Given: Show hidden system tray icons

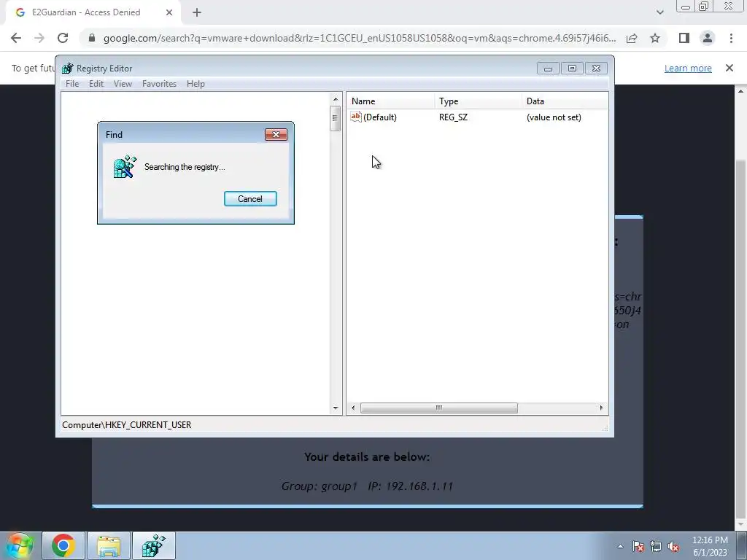Looking at the screenshot, I should 620,546.
